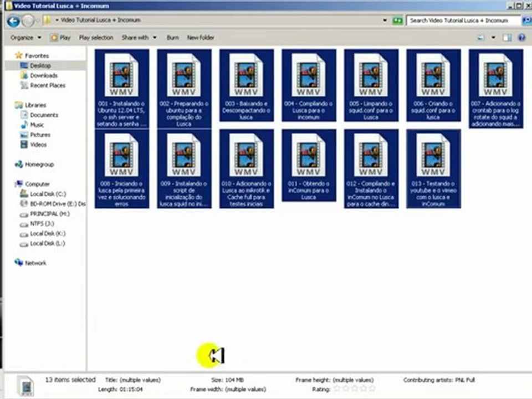Open the Documents library
Image resolution: width=532 pixels, height=399 pixels.
(x=39, y=115)
